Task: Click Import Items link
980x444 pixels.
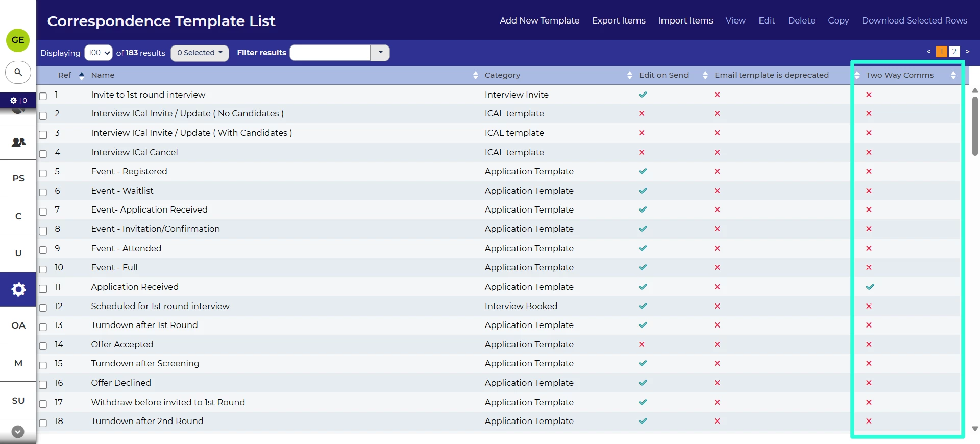Action: click(685, 20)
